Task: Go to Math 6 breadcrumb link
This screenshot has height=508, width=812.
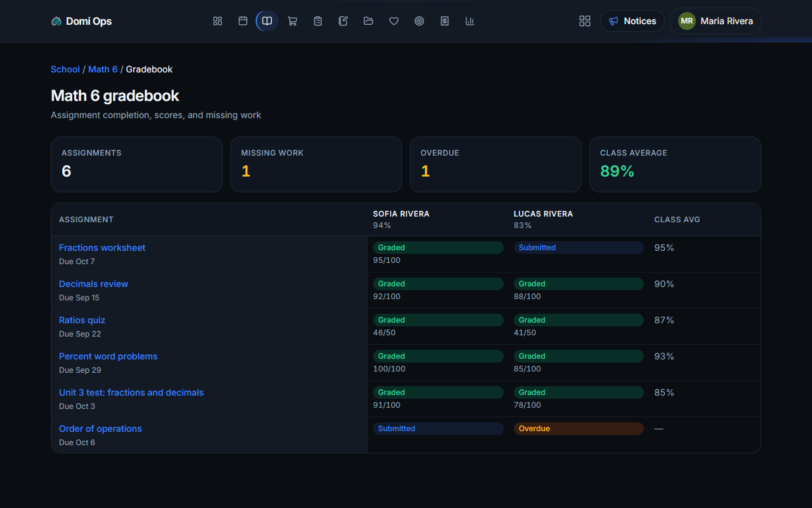Action: 103,69
